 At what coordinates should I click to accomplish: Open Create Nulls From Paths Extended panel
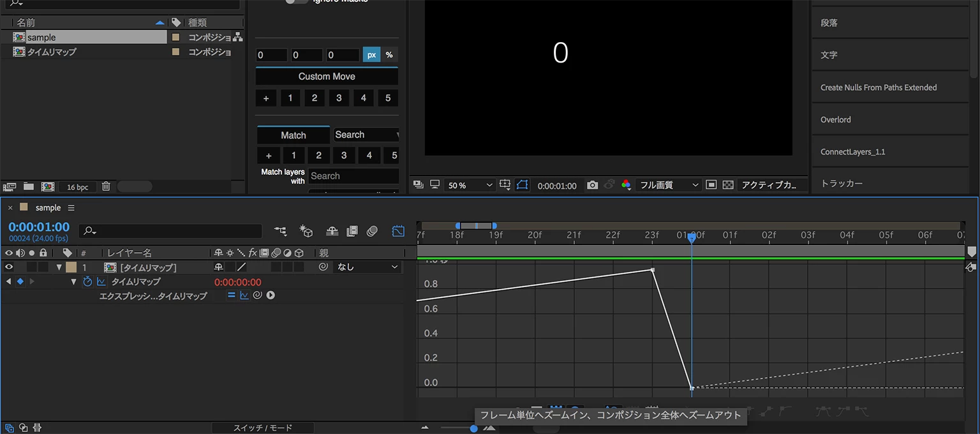tap(890, 87)
